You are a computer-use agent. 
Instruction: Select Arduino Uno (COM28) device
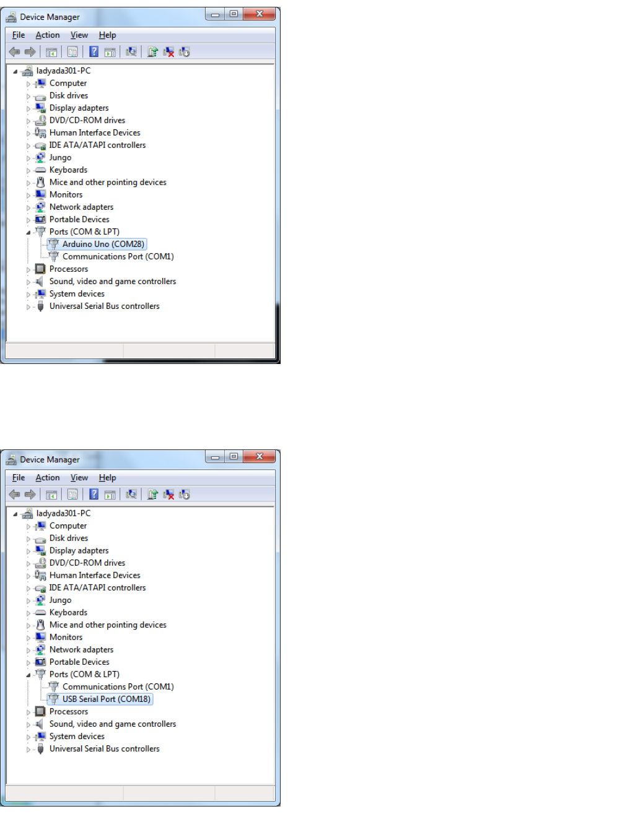coord(103,244)
